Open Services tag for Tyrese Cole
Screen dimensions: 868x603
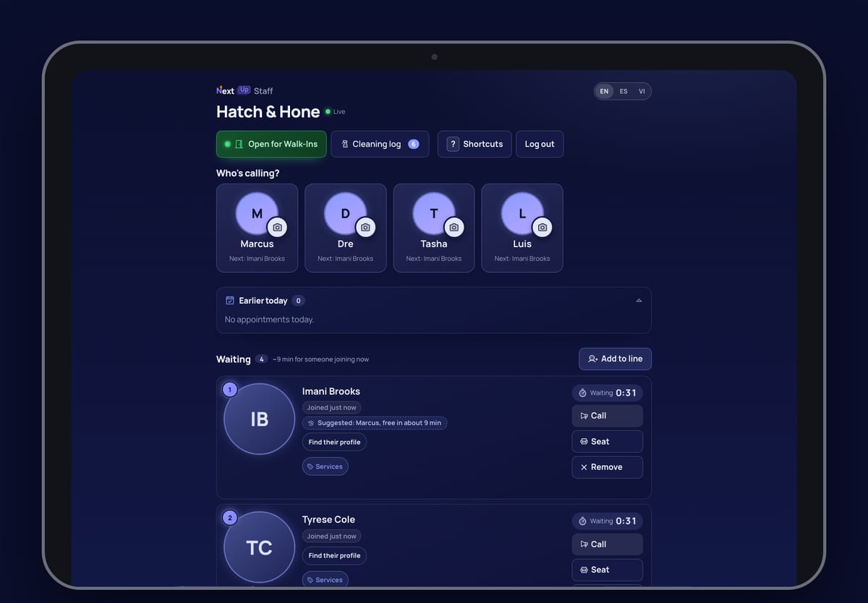click(x=325, y=579)
